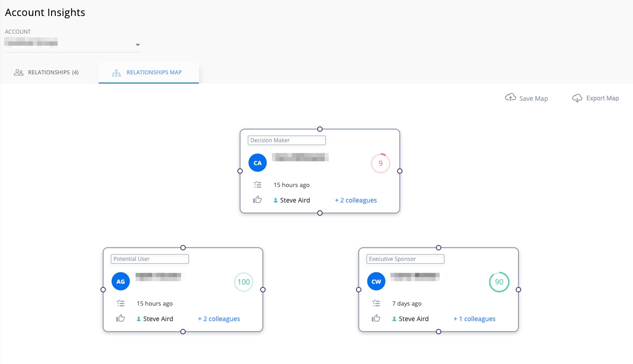
Task: Open the Executive Sponsor role field
Action: 405,259
